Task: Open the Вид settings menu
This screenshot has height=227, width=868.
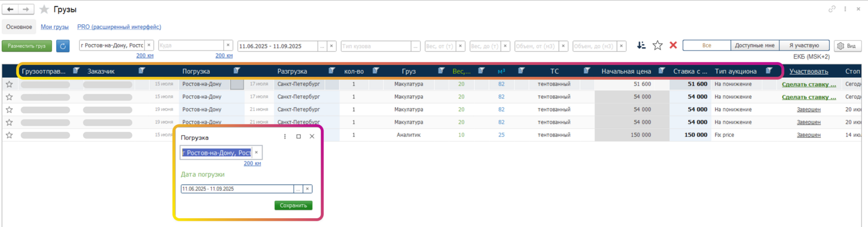Action: pos(847,46)
